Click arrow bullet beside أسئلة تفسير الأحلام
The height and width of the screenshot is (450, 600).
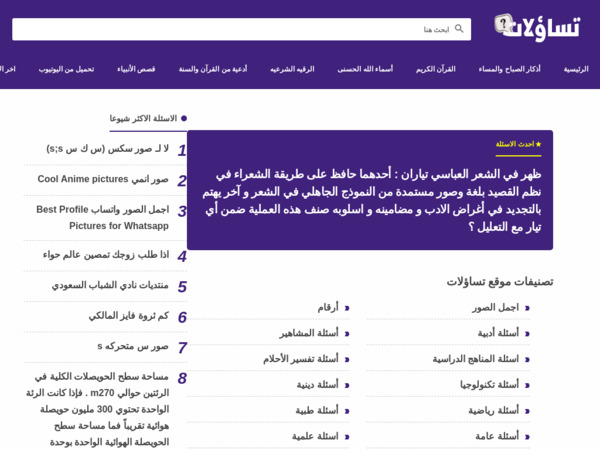point(347,359)
